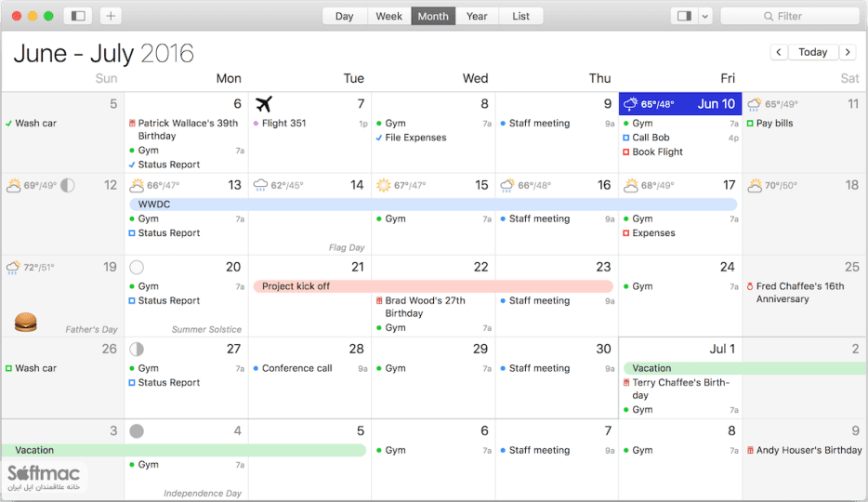Tick the Pay bills checkbox on June 11
The image size is (868, 502).
click(x=750, y=124)
